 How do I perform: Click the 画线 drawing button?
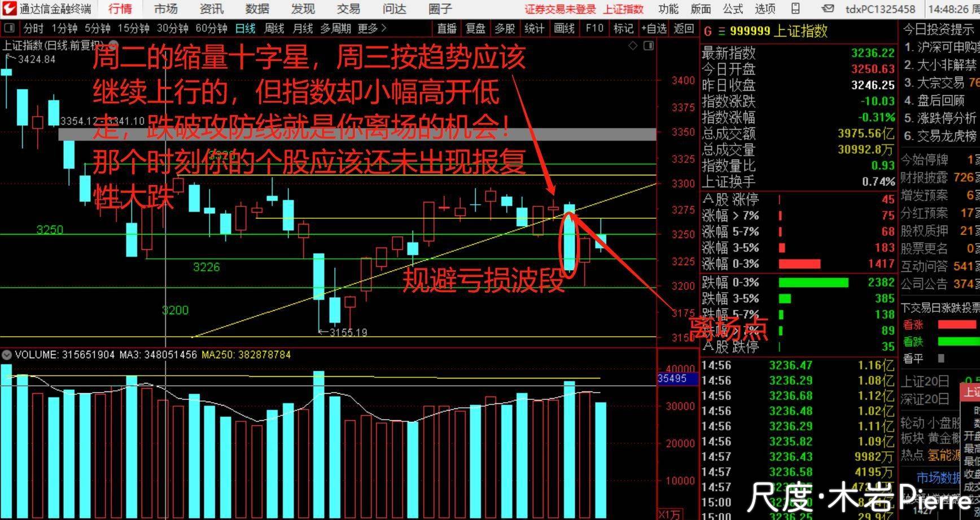(x=564, y=29)
